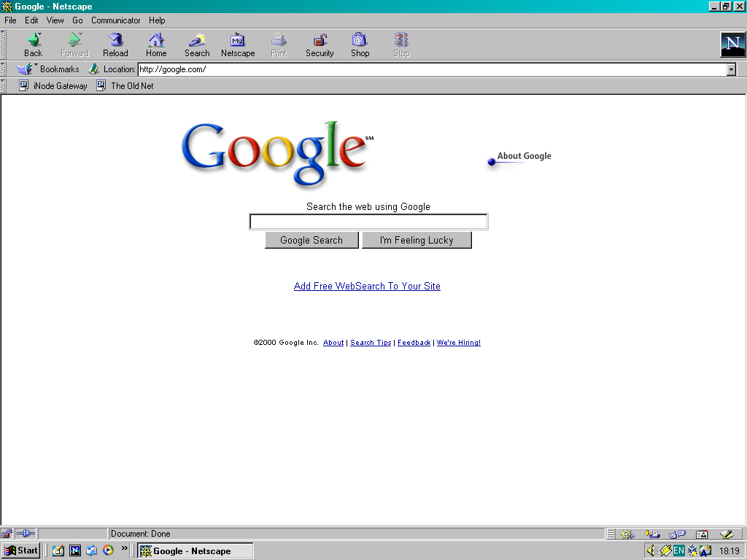Reload the current page
Viewport: 747px width, 560px height.
[x=115, y=44]
